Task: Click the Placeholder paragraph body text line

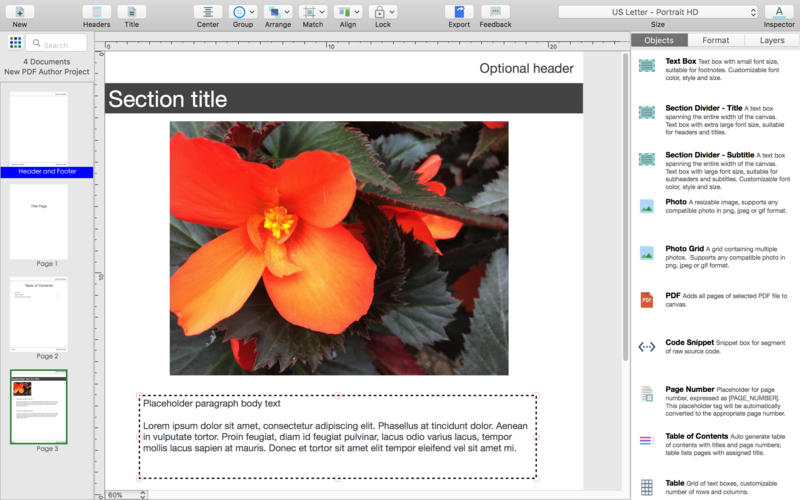Action: (212, 404)
